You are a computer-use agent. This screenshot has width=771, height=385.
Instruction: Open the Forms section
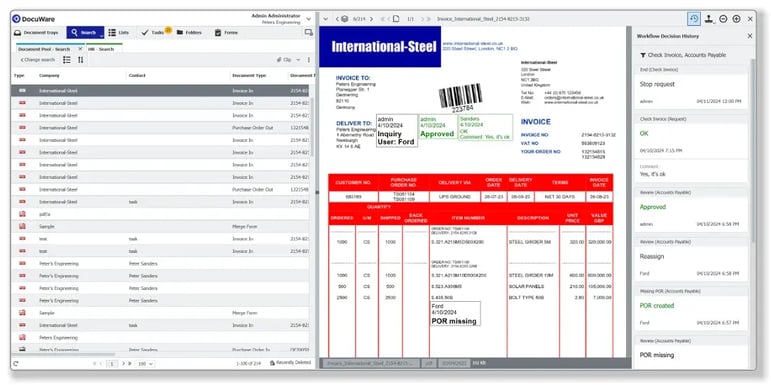point(226,32)
